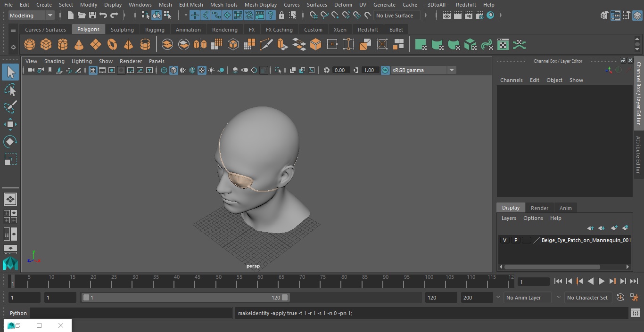
Task: Create a polygon cone from the shelf
Action: point(79,45)
